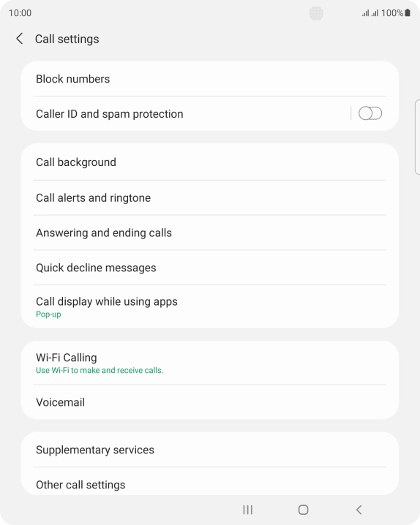Toggle Caller ID and spam protection switch
The height and width of the screenshot is (525, 420).
pos(370,113)
